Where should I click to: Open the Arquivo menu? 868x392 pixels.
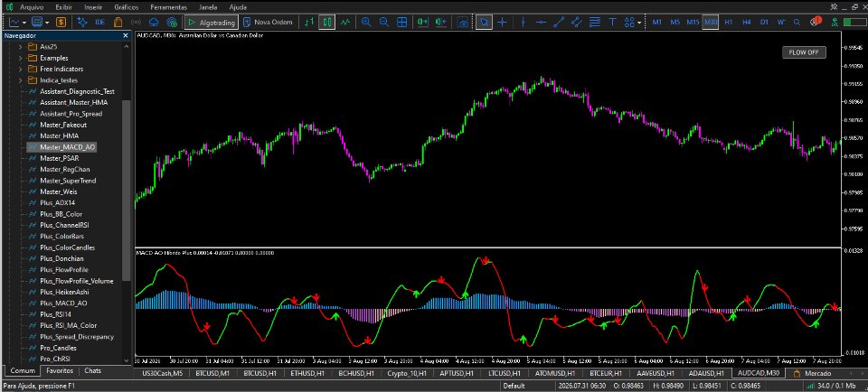32,7
